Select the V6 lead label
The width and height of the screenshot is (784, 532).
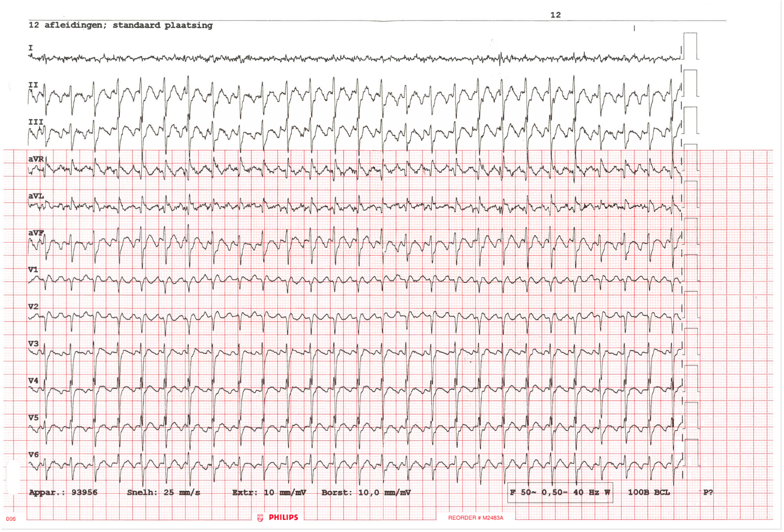(x=33, y=454)
